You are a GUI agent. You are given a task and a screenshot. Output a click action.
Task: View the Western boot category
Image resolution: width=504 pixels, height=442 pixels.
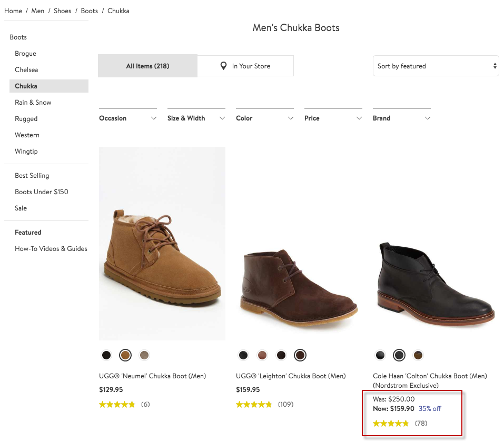click(27, 135)
